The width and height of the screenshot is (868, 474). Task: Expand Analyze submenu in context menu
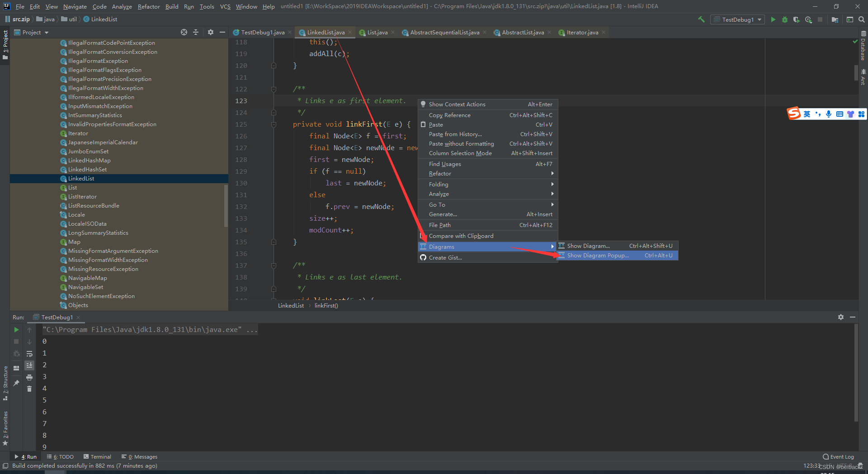click(488, 194)
